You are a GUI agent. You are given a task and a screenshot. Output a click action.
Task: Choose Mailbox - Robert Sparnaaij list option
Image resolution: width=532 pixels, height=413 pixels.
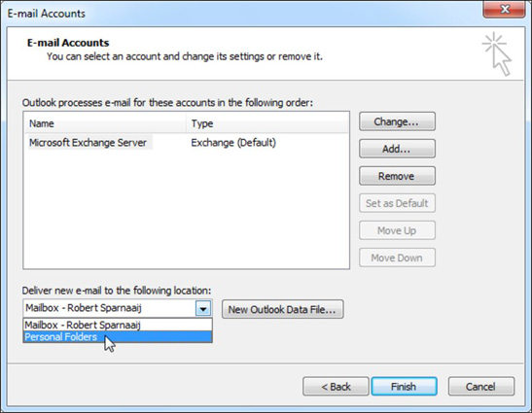(x=118, y=325)
